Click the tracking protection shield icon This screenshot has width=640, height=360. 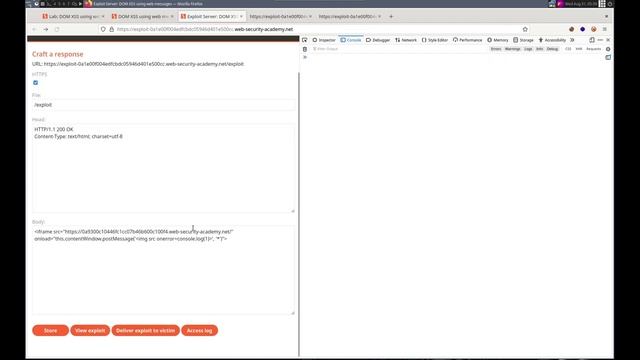[103, 29]
